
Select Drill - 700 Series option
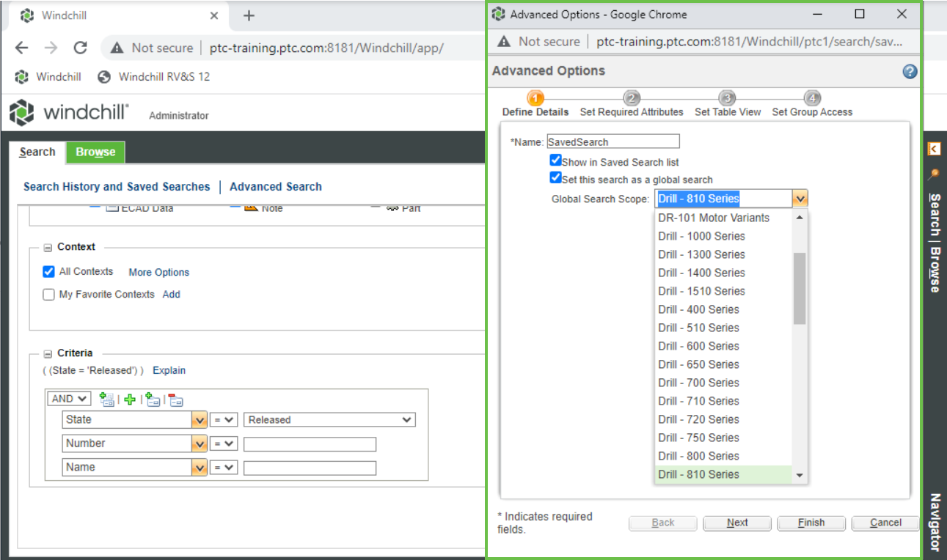click(x=723, y=383)
